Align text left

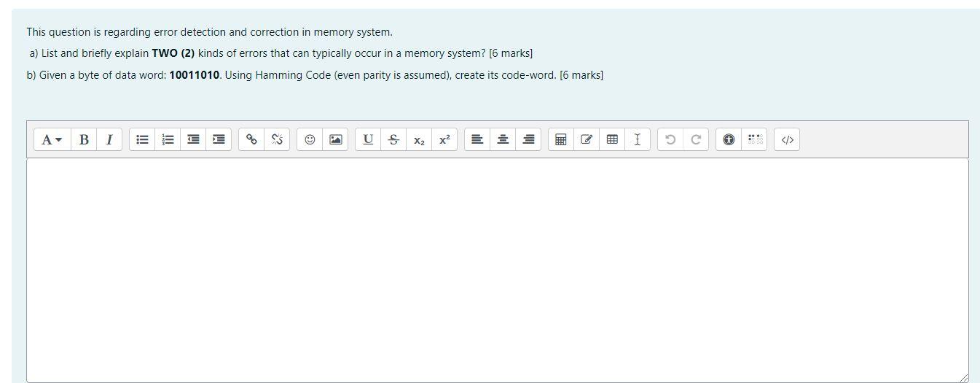(477, 139)
